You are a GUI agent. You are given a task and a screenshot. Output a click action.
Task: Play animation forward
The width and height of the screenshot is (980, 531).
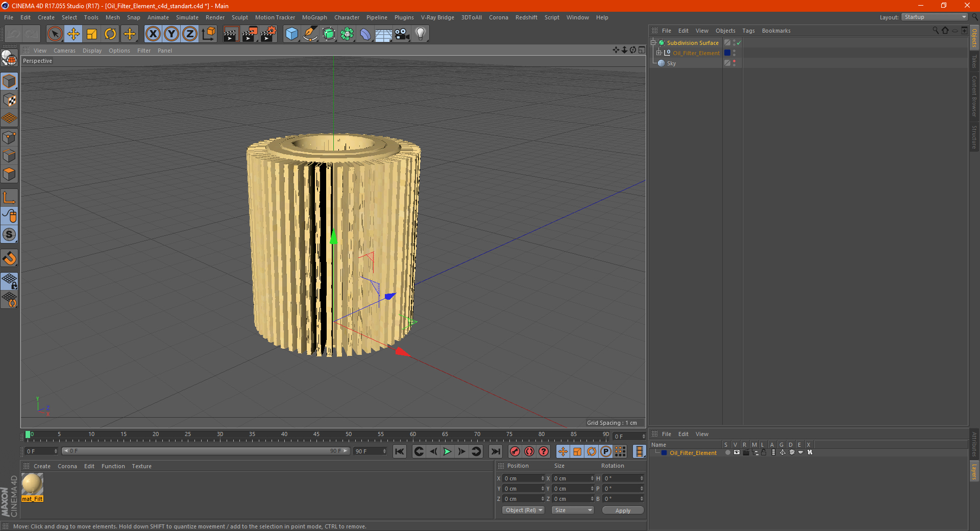pyautogui.click(x=447, y=451)
